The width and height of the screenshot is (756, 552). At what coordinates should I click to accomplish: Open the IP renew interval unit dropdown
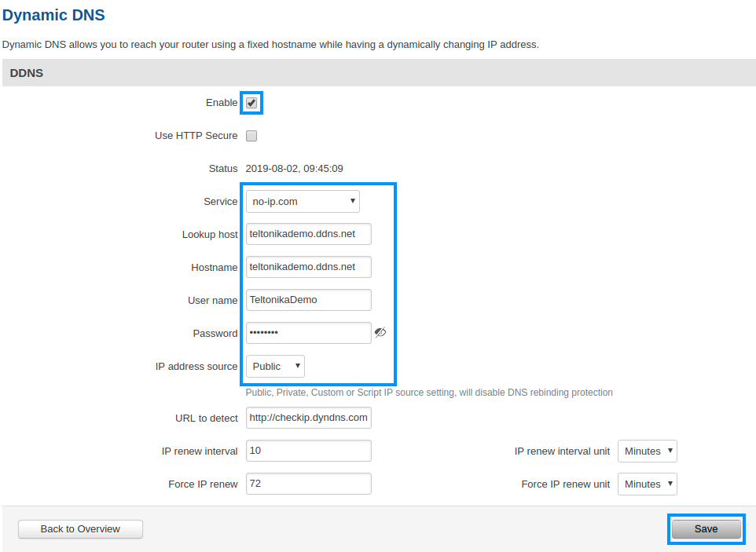pos(647,451)
